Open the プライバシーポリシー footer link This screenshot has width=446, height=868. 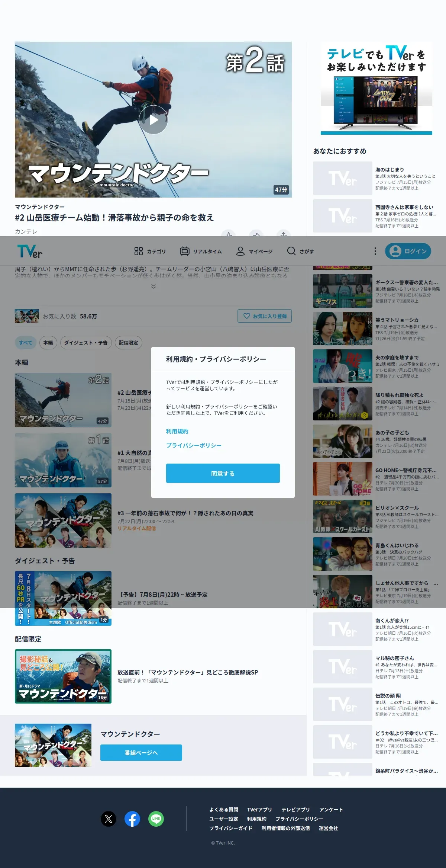click(x=299, y=819)
